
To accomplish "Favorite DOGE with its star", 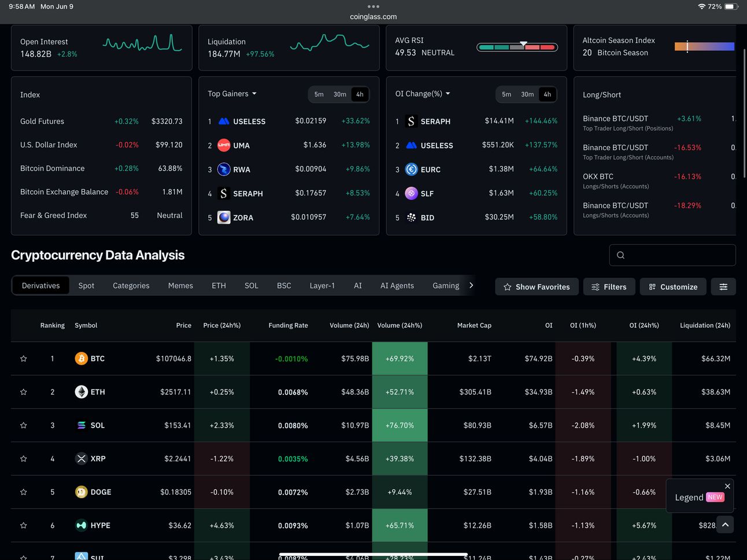I will 24,492.
